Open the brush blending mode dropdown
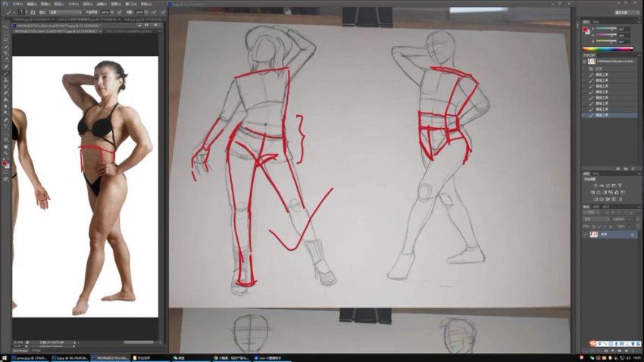This screenshot has height=362, width=644. pos(65,12)
